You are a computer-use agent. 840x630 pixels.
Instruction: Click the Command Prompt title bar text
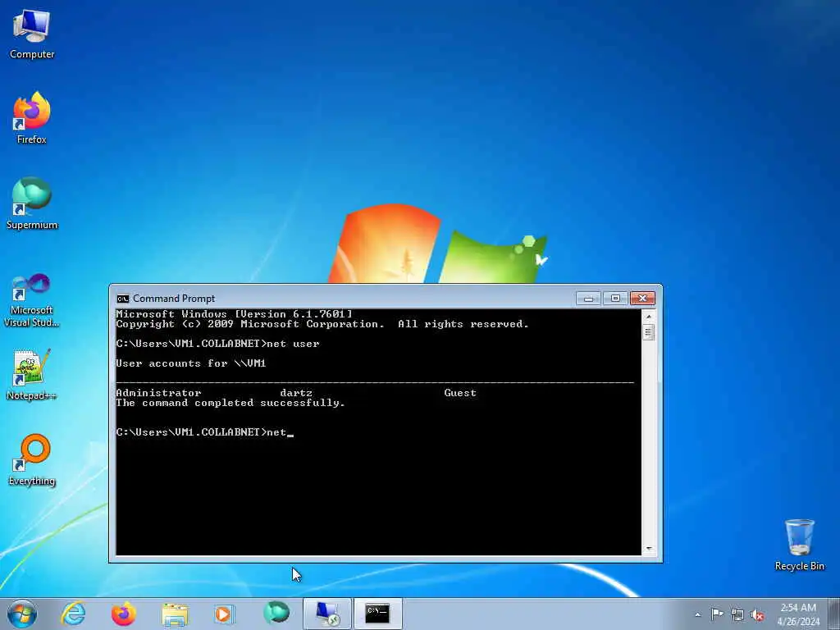click(x=174, y=299)
